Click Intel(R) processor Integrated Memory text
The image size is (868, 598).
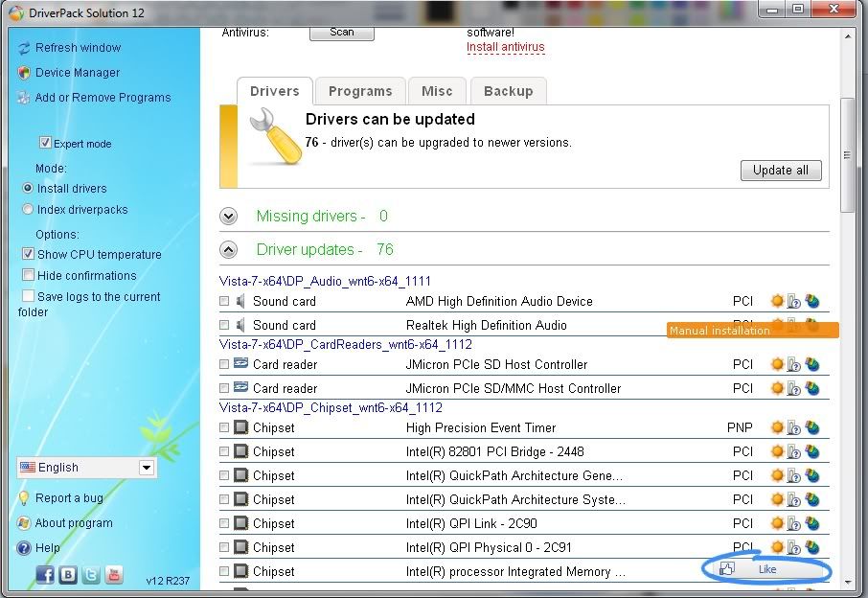coord(516,571)
